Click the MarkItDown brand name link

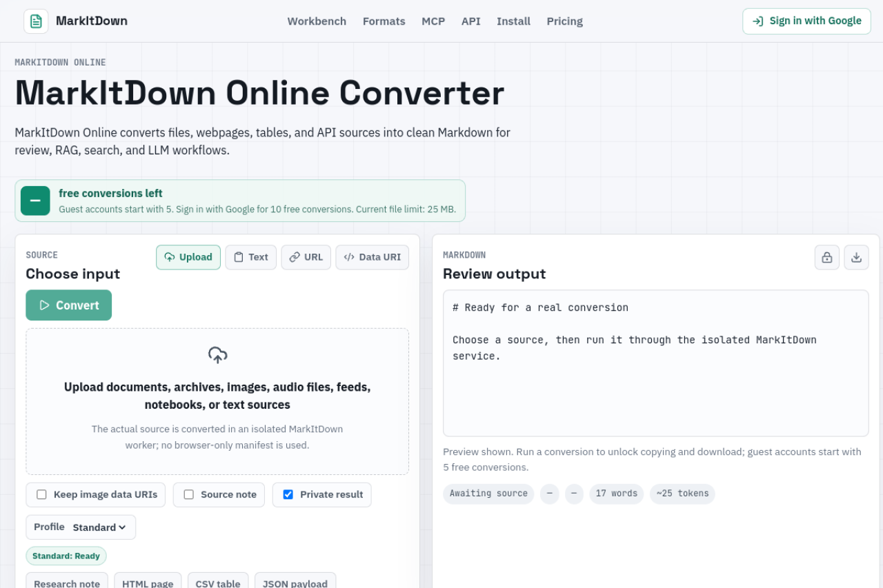pos(92,21)
